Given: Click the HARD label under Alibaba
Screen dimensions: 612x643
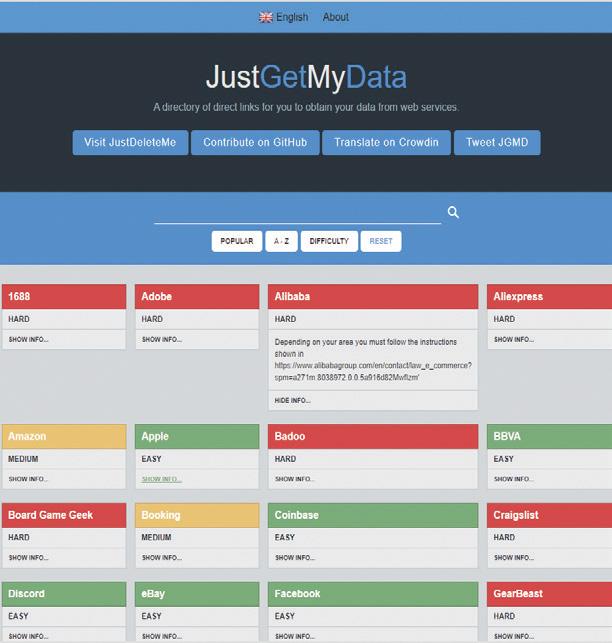Looking at the screenshot, I should point(285,319).
